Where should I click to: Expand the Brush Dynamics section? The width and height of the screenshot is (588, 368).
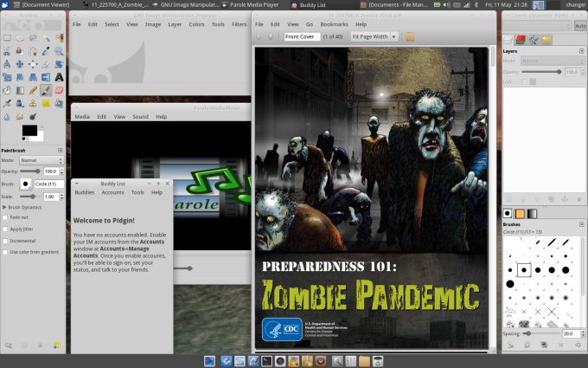click(4, 207)
